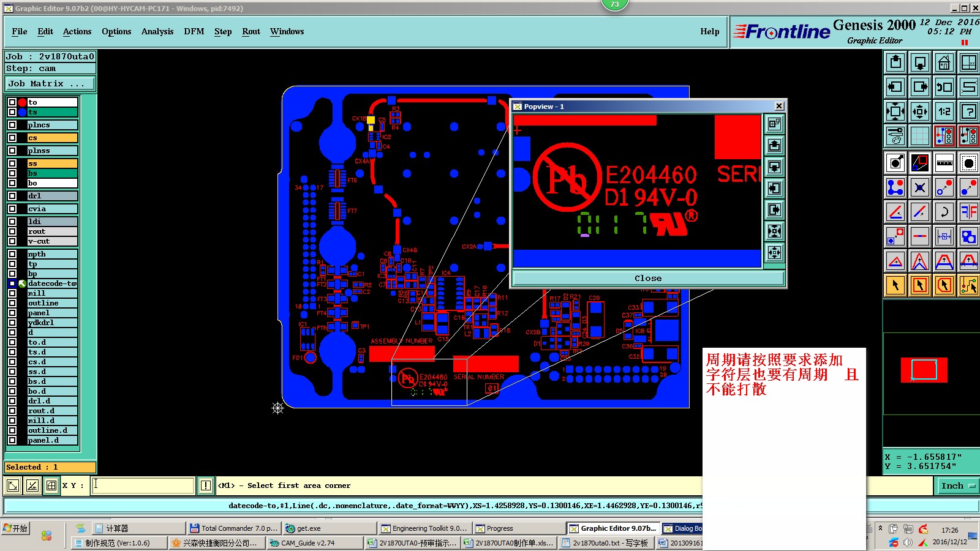The image size is (980, 551).
Task: Open the Help menu button
Action: coord(710,31)
